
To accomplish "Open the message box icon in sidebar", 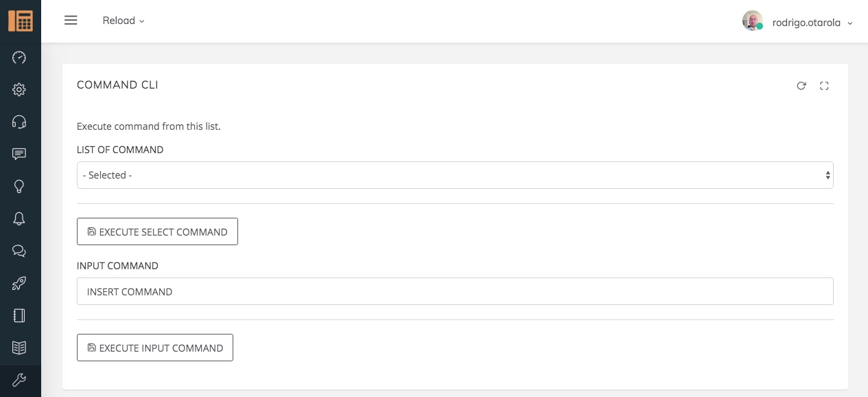I will 19,154.
